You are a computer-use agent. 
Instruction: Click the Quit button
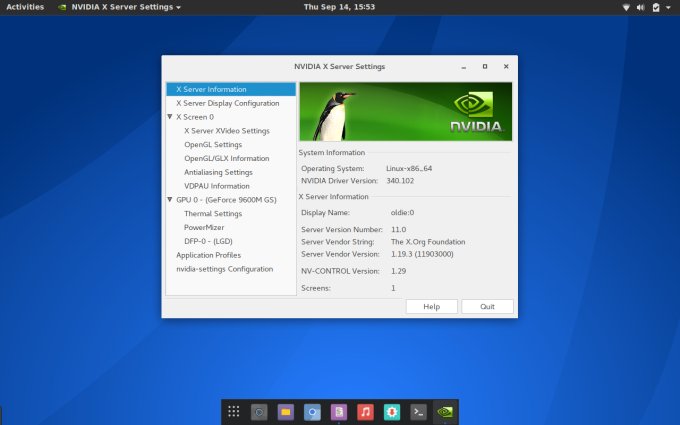point(487,307)
